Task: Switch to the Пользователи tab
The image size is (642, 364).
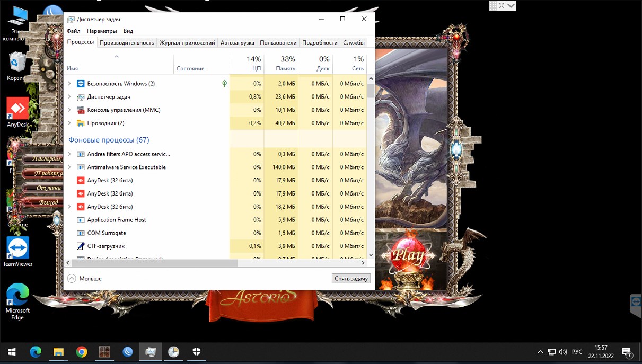Action: pos(278,43)
